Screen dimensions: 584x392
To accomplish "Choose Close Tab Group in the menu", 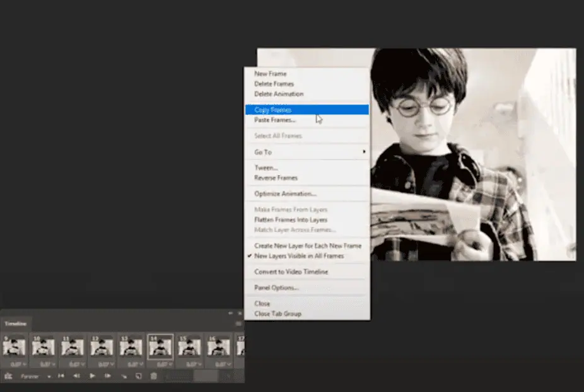I will coord(307,313).
